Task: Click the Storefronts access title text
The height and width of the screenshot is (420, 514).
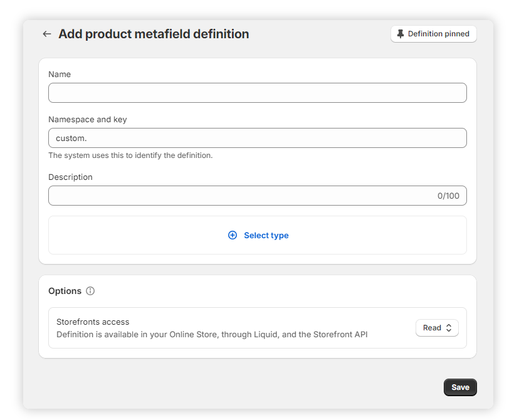Action: click(x=93, y=322)
